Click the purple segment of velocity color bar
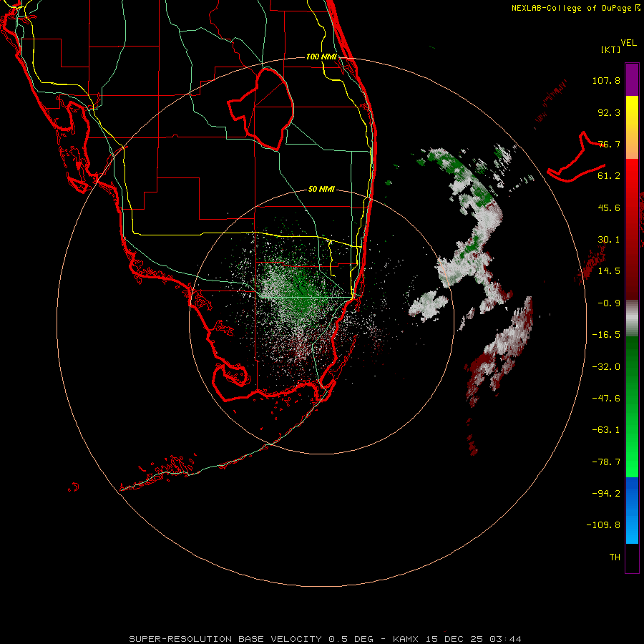Screen dimensions: 644x644 [x=632, y=79]
